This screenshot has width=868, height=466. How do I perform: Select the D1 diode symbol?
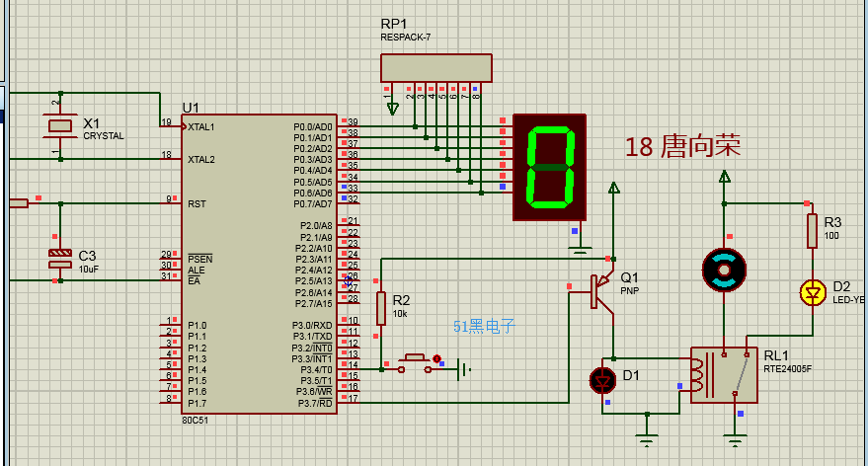602,381
